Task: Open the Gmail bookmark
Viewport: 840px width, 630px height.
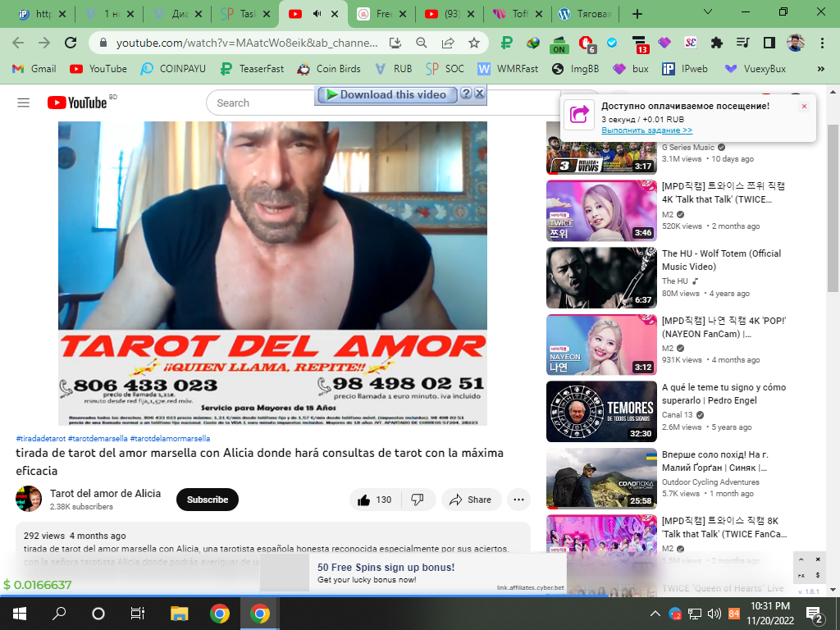Action: [x=34, y=69]
